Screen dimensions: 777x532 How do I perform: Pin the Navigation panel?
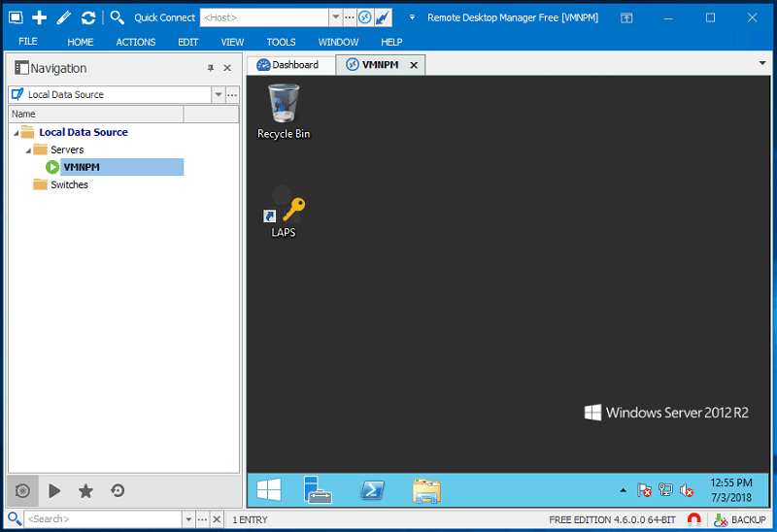pos(211,68)
